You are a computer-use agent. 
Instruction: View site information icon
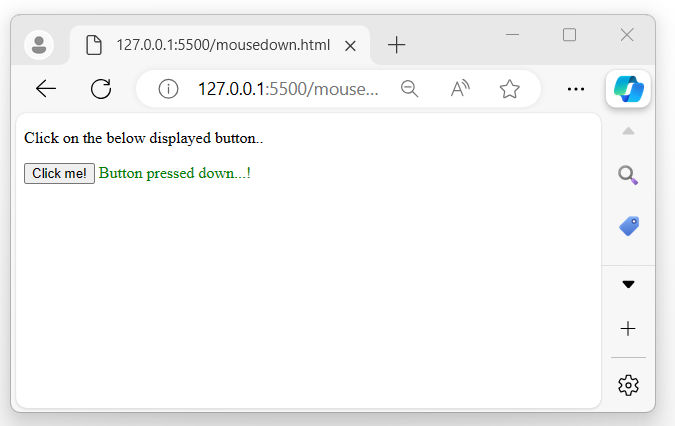click(168, 89)
